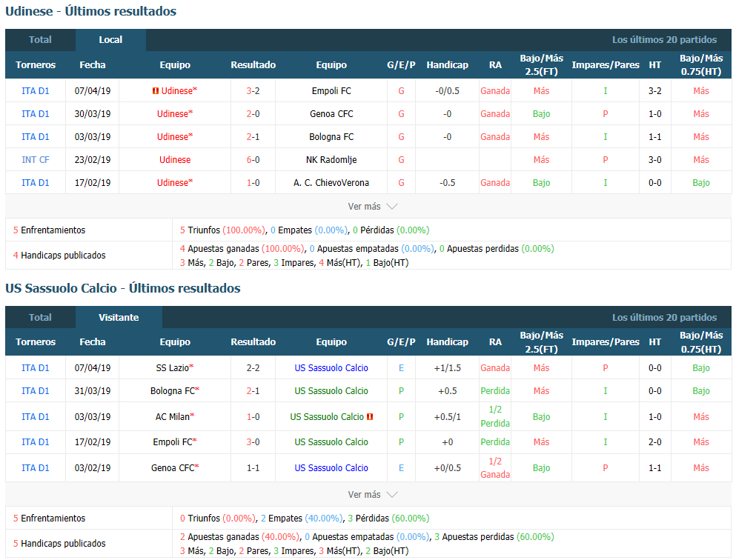Click the 23/02/19 date cell
736x560 pixels.
[93, 160]
